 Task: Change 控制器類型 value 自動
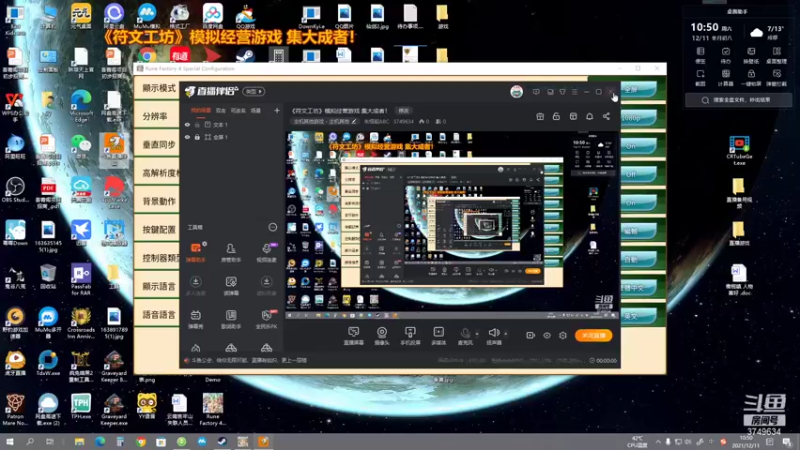click(638, 259)
